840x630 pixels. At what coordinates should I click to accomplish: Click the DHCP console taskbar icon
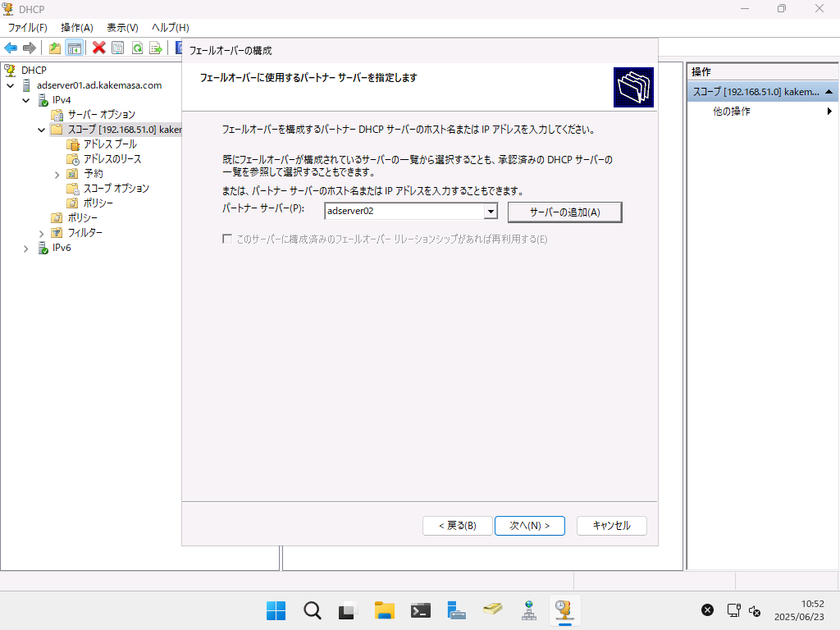564,610
